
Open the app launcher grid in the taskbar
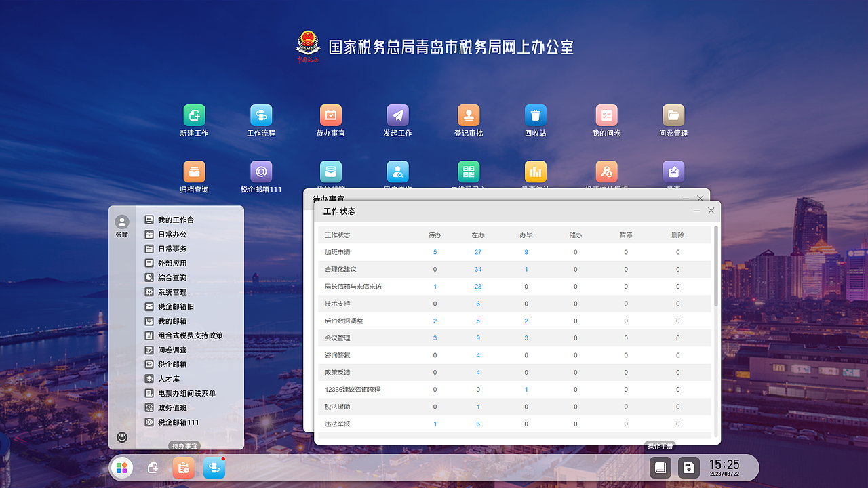pos(122,468)
